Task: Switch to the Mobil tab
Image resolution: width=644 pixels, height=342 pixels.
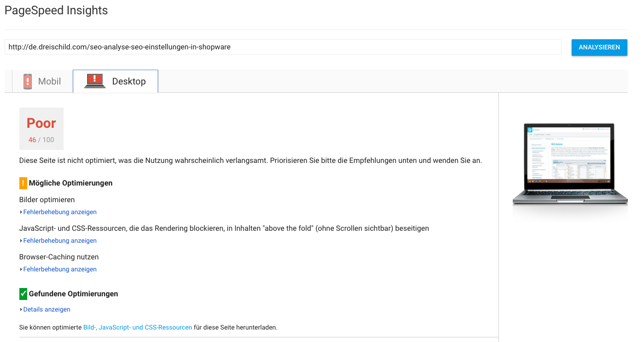Action: (42, 81)
